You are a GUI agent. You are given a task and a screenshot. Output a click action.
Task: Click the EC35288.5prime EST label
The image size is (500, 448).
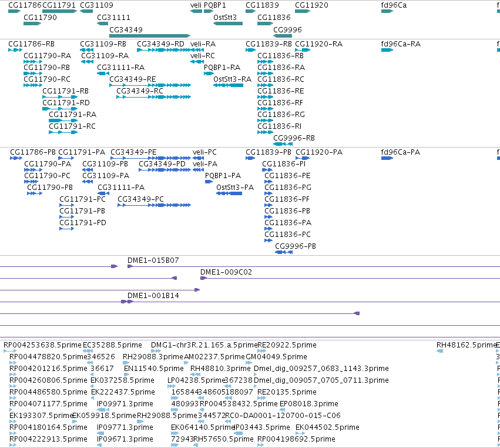tap(112, 345)
